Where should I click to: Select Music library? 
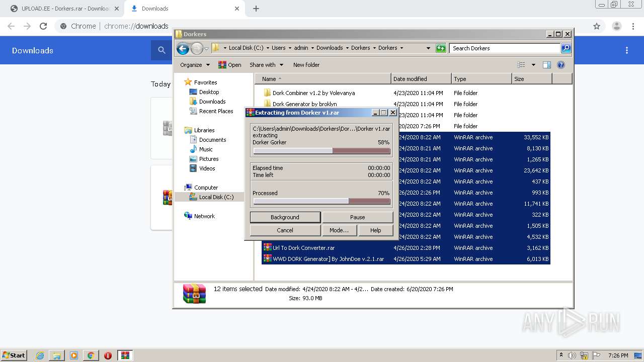click(x=201, y=149)
